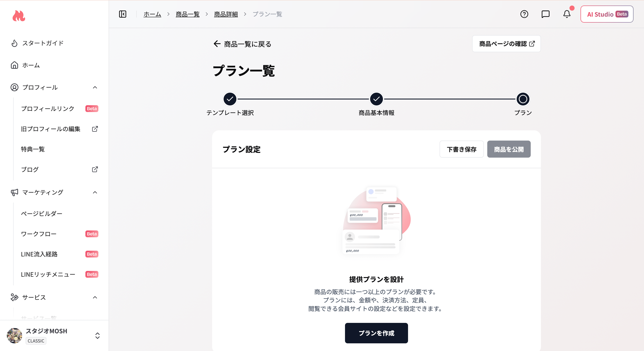
Task: Open the notifications bell icon
Action: coord(566,14)
